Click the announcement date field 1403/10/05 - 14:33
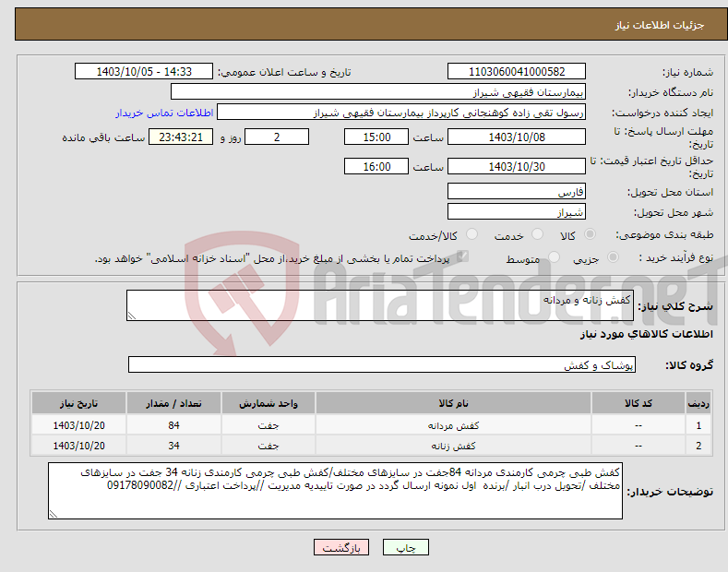Screen dimensions: 728x572 [144, 72]
